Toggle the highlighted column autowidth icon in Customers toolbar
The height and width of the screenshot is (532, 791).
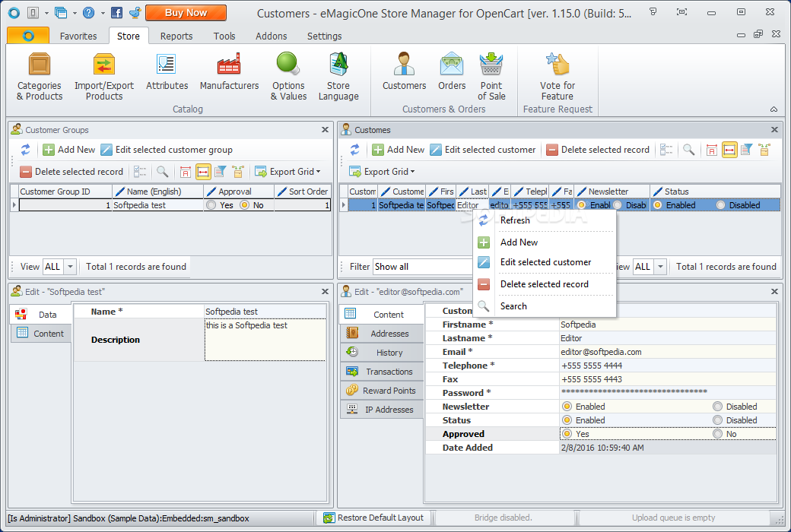pyautogui.click(x=729, y=150)
